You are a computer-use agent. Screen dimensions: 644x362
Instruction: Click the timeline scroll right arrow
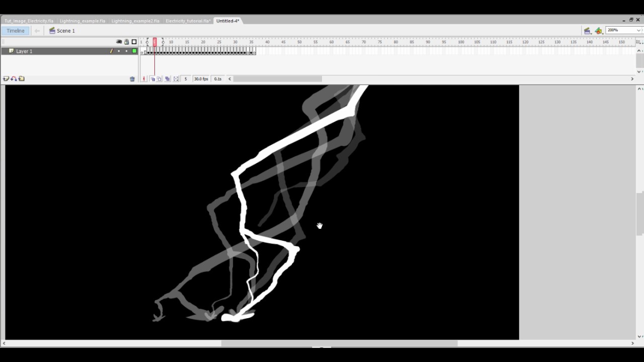click(632, 79)
